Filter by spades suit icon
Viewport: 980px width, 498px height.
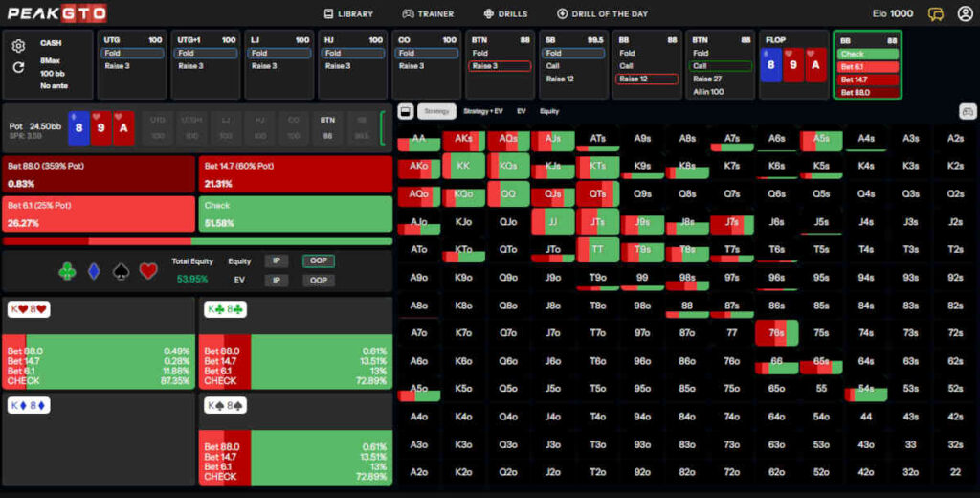coord(121,272)
